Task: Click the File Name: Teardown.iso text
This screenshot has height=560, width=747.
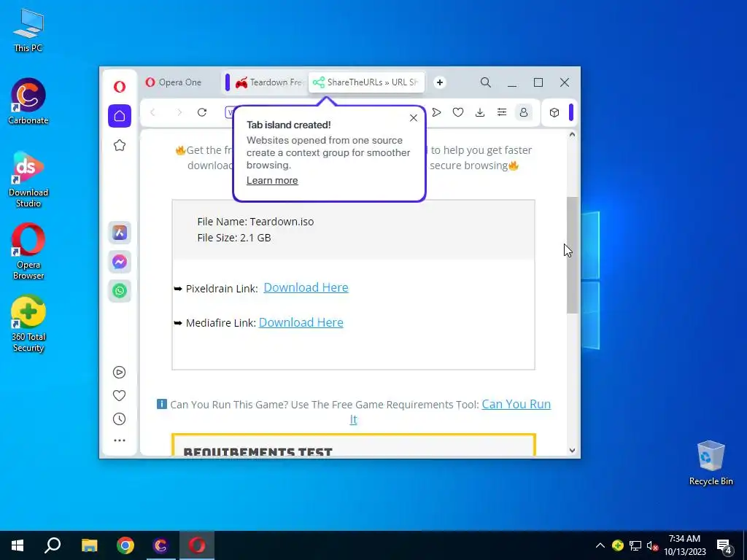Action: tap(255, 222)
